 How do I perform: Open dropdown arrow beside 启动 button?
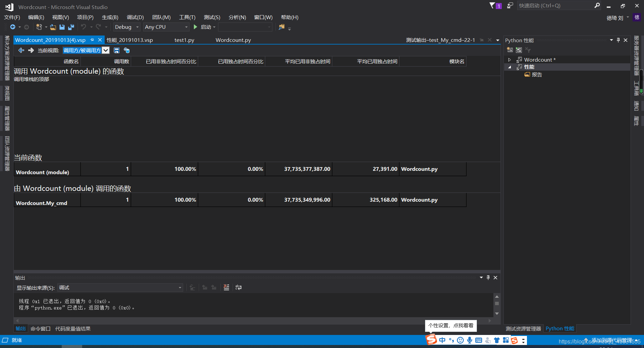pyautogui.click(x=214, y=27)
